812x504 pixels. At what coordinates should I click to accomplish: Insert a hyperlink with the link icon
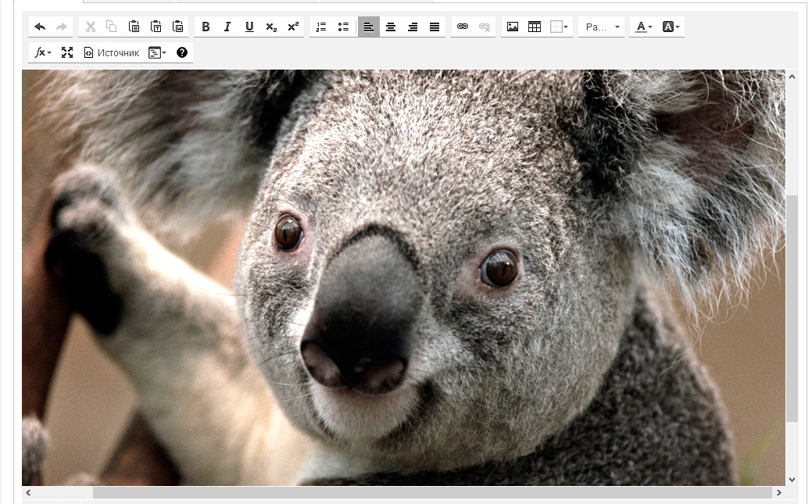463,27
